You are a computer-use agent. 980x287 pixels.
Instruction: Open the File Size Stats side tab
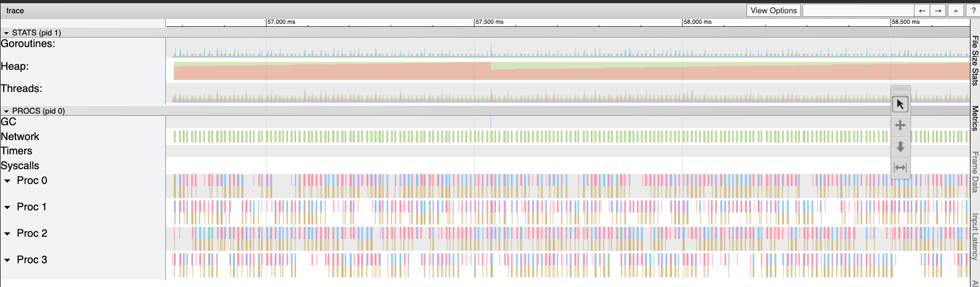(x=975, y=61)
